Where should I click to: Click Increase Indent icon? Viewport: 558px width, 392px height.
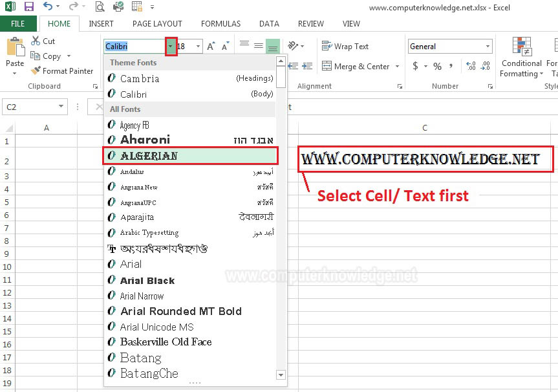coord(307,66)
